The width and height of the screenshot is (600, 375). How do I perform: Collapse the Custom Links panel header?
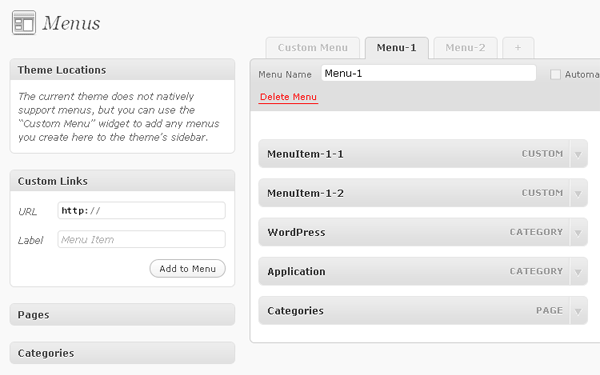[x=122, y=181]
